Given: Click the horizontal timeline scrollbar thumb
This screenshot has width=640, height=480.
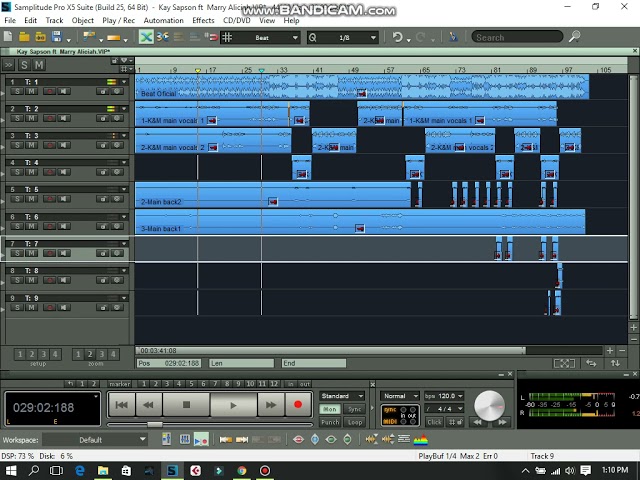Looking at the screenshot, I should 331,351.
